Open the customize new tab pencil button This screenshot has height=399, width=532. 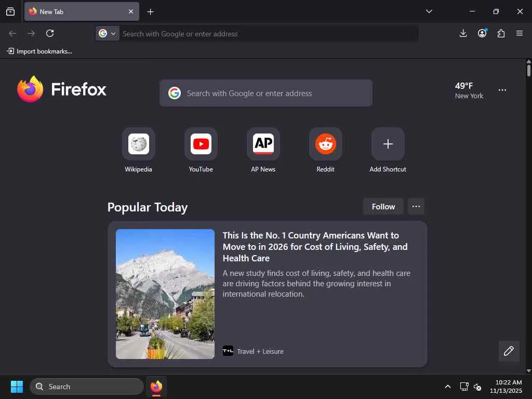tap(509, 351)
